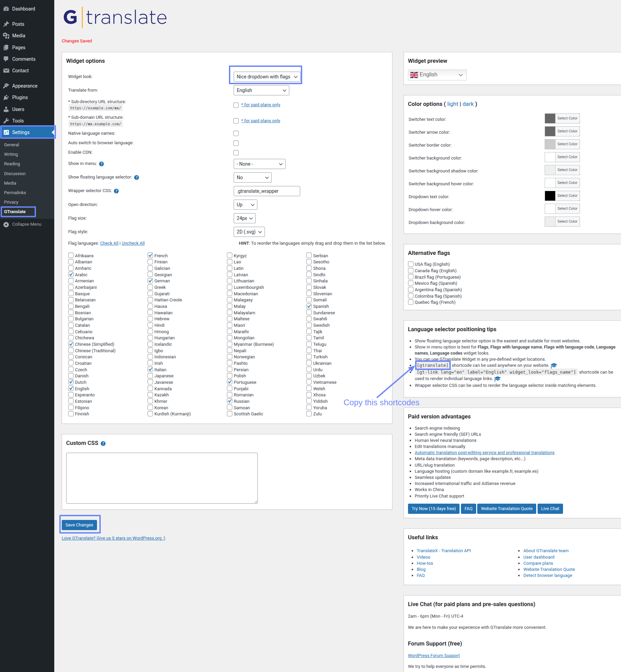621x672 pixels.
Task: Open the Appearance menu in sidebar
Action: (x=25, y=86)
